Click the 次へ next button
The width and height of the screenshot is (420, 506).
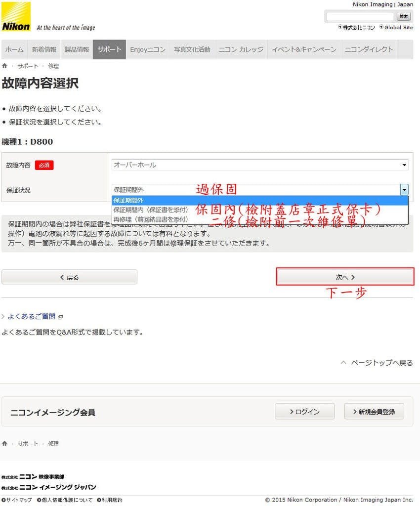coord(345,277)
